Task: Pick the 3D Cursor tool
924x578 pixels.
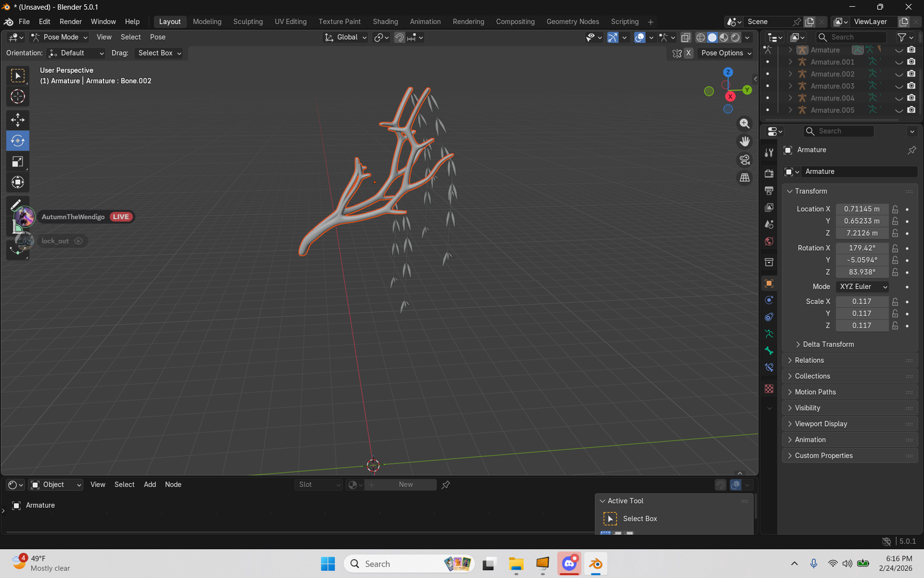Action: pyautogui.click(x=18, y=97)
